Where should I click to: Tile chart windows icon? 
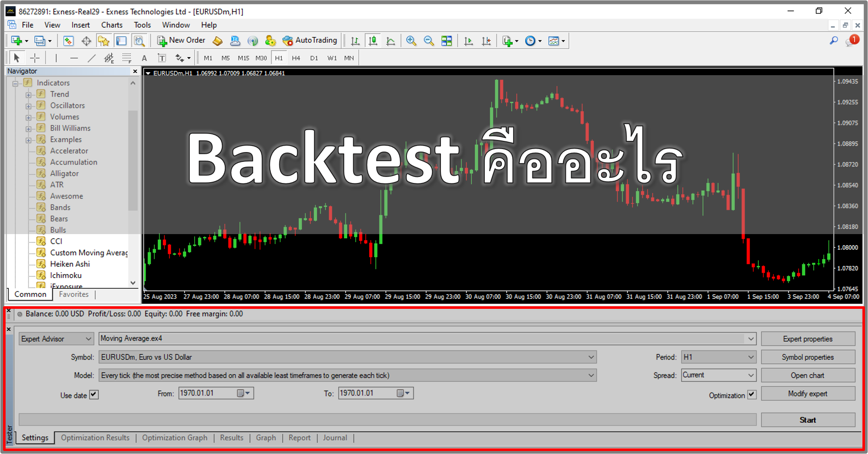[446, 41]
